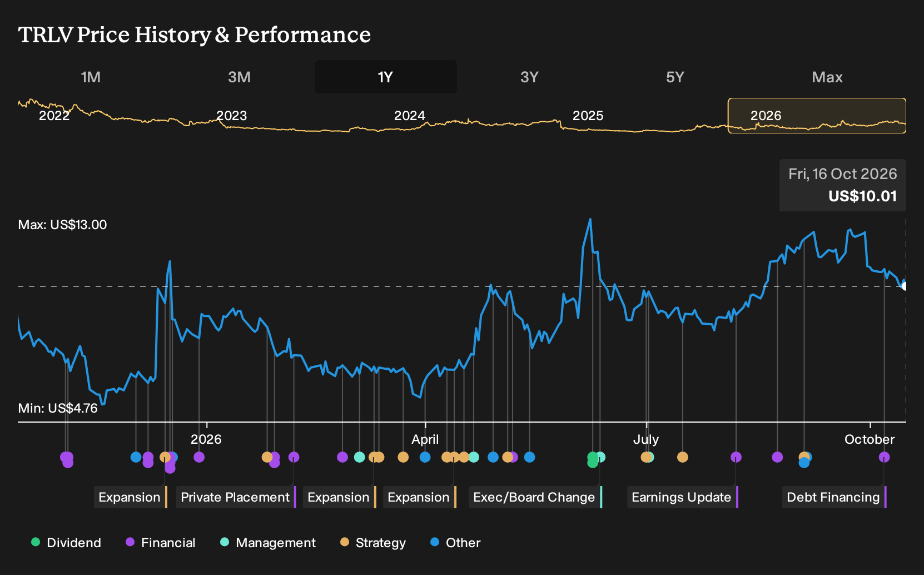Select the highlighted 2026 range selector box
This screenshot has height=575, width=924.
pos(817,116)
